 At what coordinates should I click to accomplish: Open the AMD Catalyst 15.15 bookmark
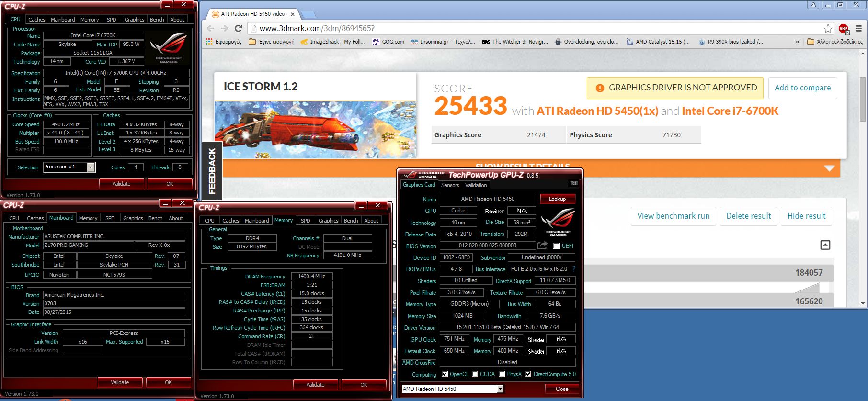[658, 42]
